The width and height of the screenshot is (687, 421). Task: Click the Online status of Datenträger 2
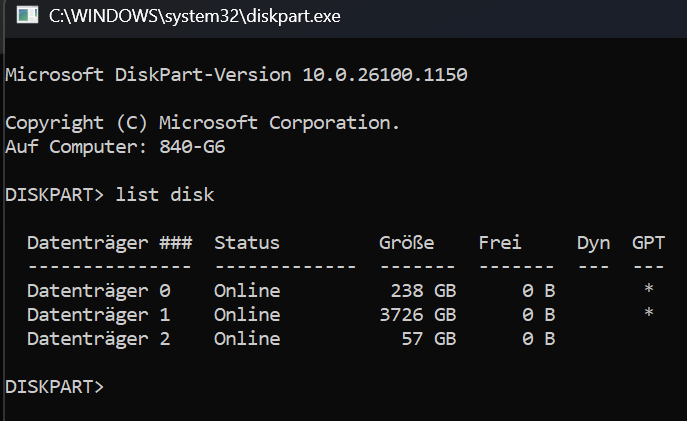[x=247, y=339]
